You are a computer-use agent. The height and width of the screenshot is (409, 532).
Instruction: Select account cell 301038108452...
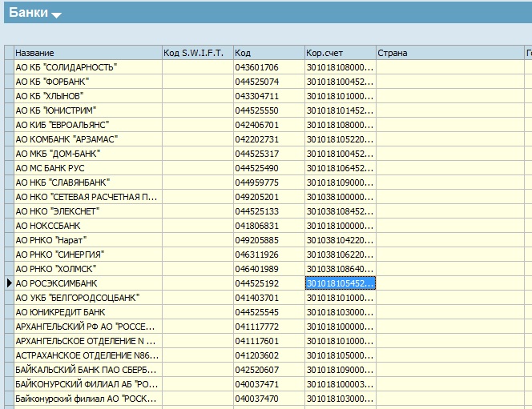click(x=341, y=211)
